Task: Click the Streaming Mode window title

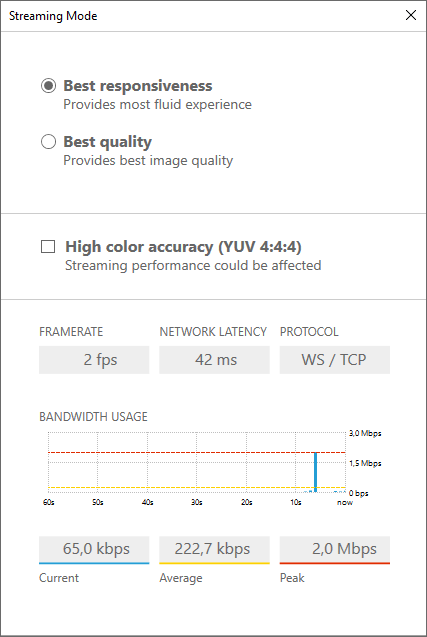Action: point(53,16)
